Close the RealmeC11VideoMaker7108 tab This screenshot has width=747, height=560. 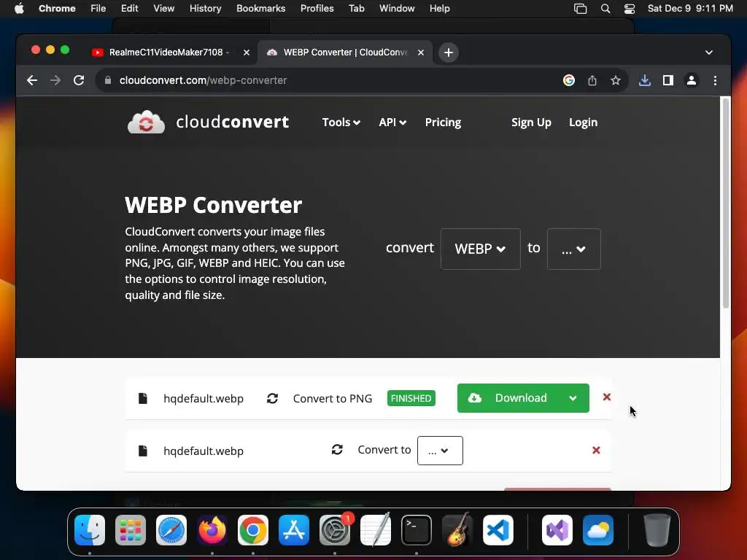[247, 52]
